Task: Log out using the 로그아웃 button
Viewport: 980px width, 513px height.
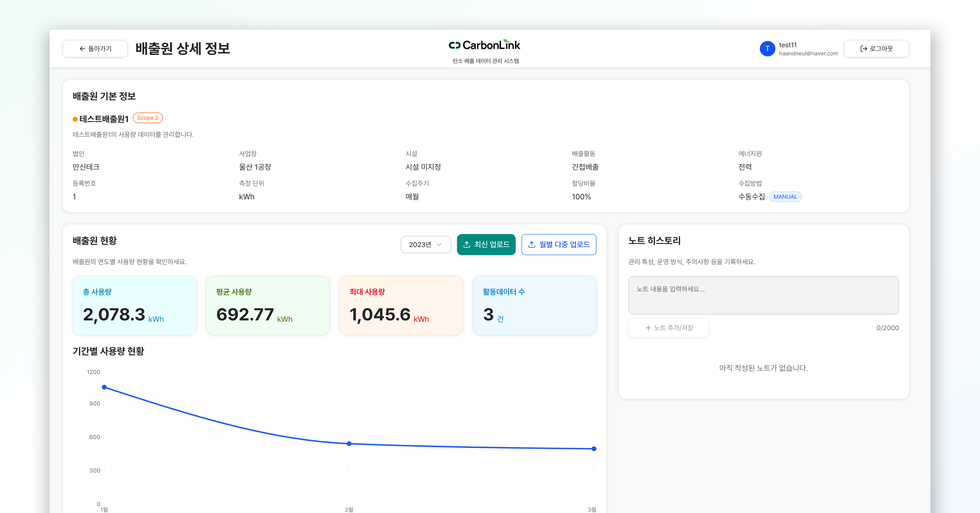Action: pos(876,49)
